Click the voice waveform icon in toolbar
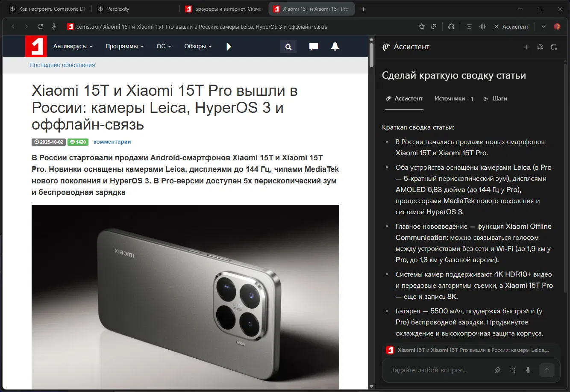The width and height of the screenshot is (570, 392). pos(483,27)
